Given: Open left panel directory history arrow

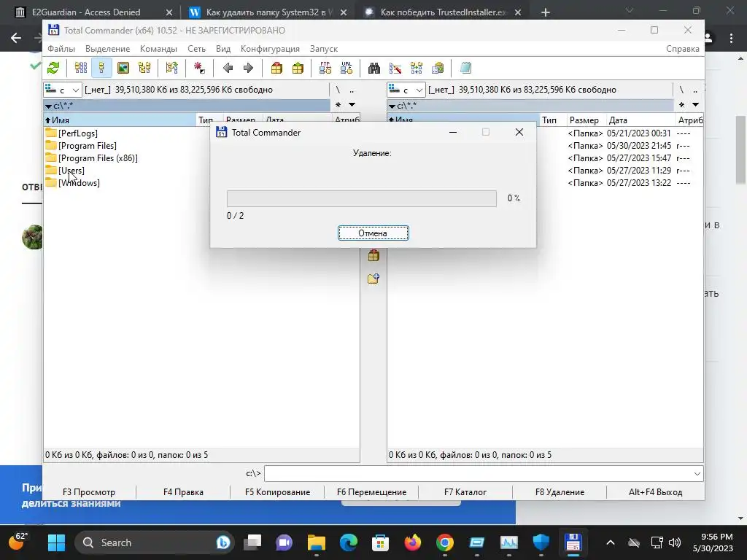Looking at the screenshot, I should 352,105.
